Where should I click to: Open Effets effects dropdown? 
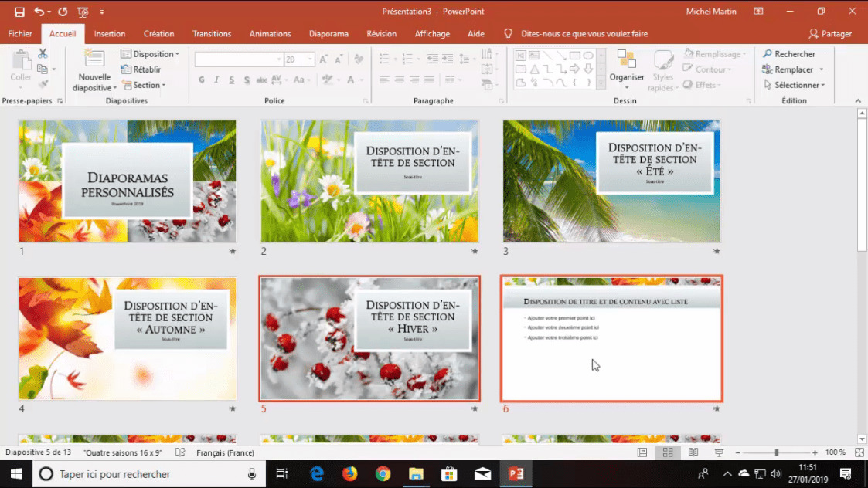click(x=702, y=85)
